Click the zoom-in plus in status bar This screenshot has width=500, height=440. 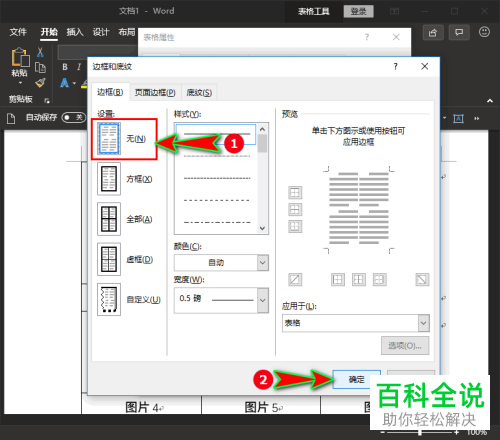click(457, 433)
